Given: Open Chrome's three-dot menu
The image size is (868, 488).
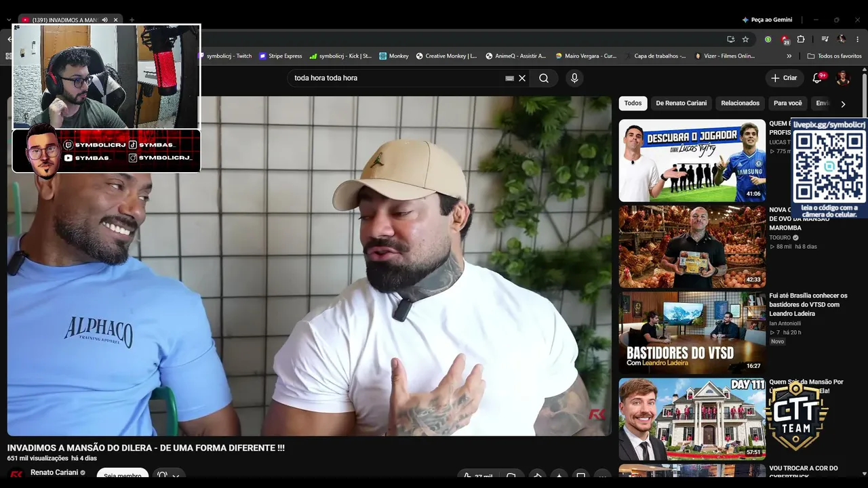Looking at the screenshot, I should click(x=858, y=39).
